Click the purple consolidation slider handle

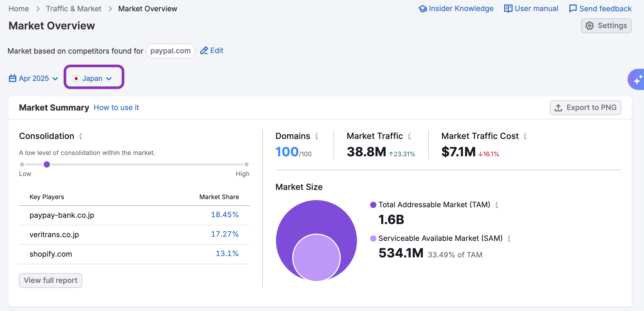pyautogui.click(x=47, y=164)
